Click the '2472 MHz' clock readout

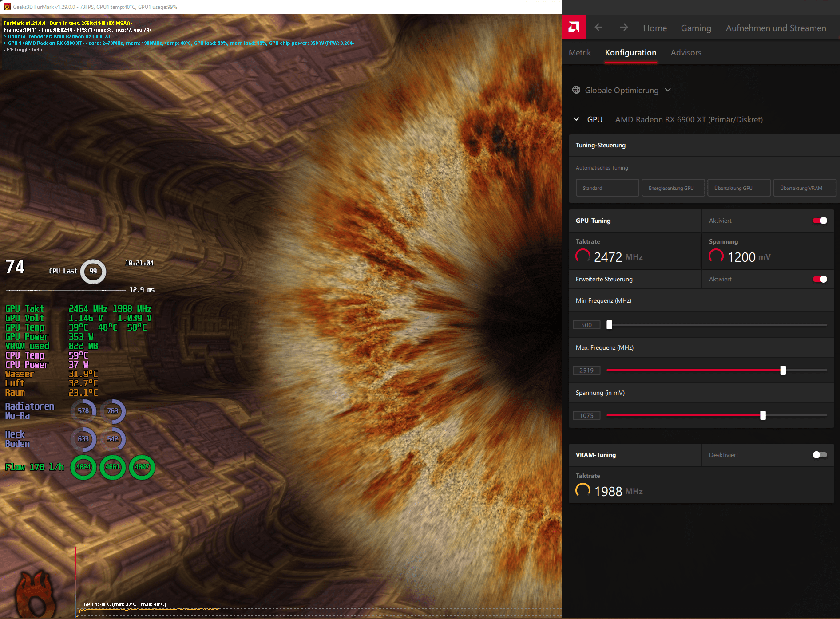pos(618,257)
